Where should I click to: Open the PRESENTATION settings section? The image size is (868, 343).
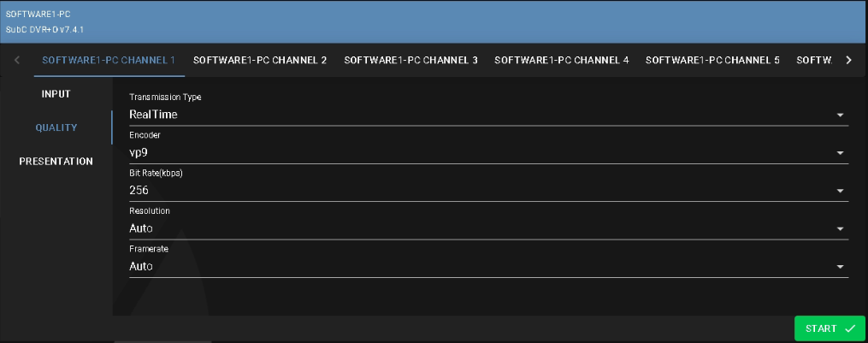pyautogui.click(x=56, y=161)
